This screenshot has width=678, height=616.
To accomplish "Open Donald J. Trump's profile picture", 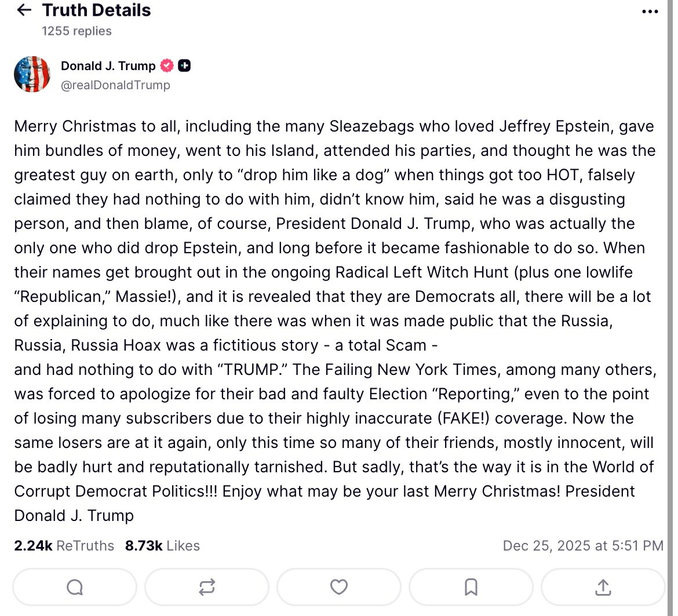I will coord(32,74).
